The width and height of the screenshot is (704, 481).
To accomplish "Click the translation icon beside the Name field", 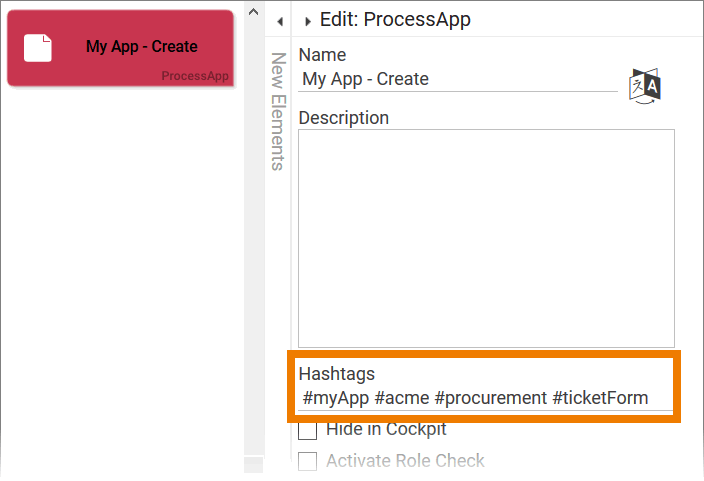I will (645, 86).
